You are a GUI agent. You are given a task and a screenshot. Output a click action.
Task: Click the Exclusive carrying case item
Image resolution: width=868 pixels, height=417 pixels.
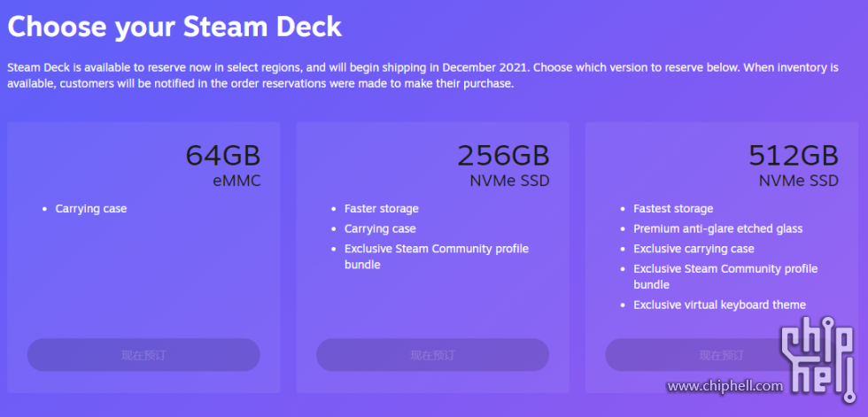tap(694, 249)
